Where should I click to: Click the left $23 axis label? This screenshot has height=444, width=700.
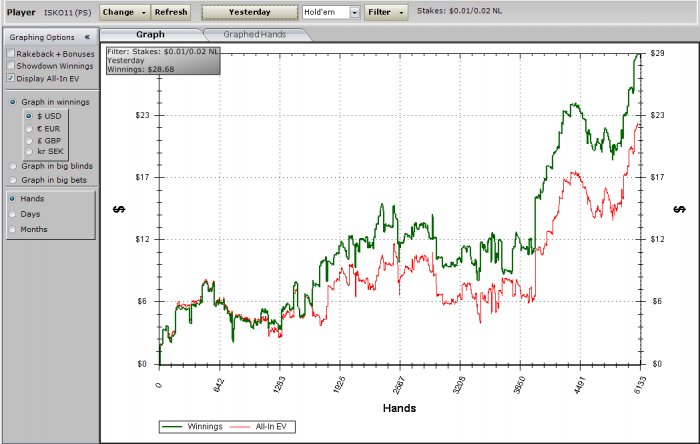tap(143, 115)
